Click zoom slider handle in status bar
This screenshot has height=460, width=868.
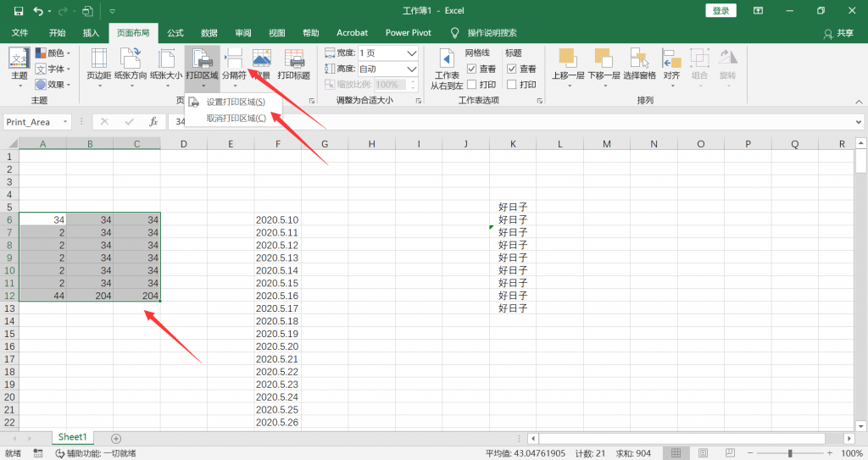790,453
